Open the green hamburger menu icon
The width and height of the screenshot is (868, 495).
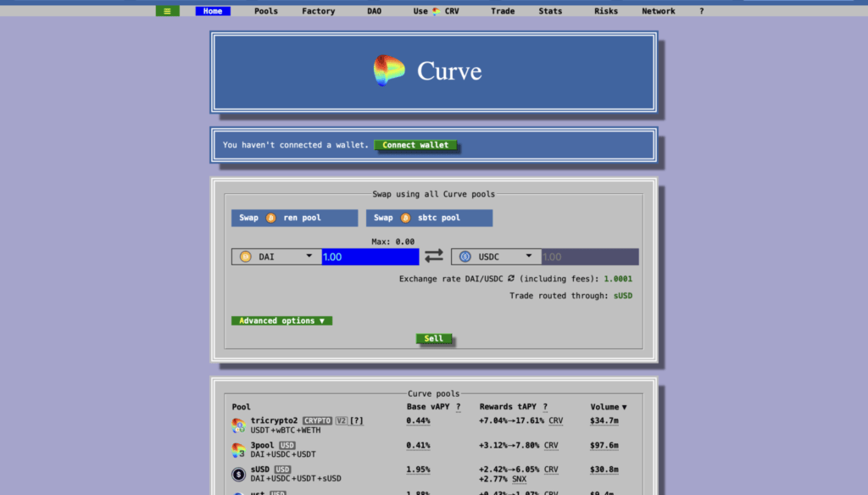[x=167, y=11]
